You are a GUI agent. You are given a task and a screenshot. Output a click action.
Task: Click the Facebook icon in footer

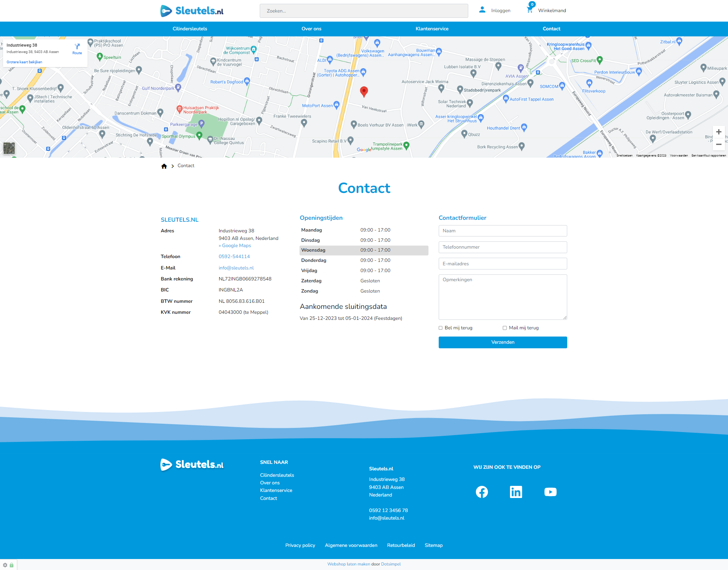(482, 492)
